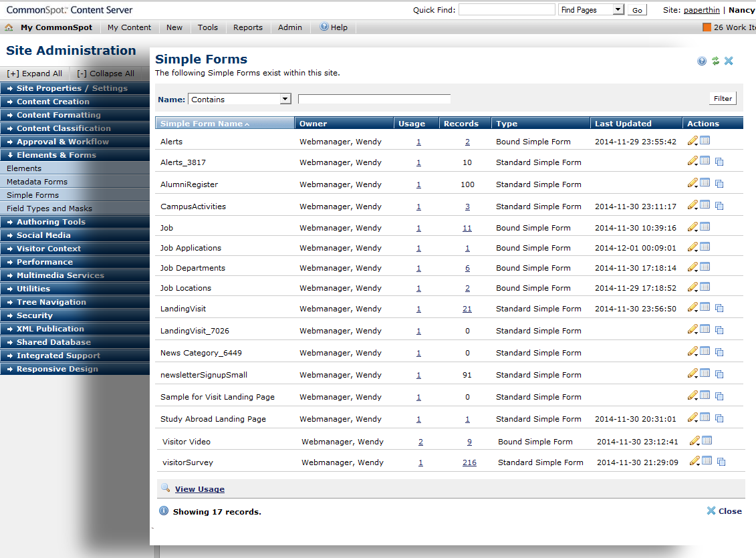Collapse the Elements & Forms section

pos(75,155)
